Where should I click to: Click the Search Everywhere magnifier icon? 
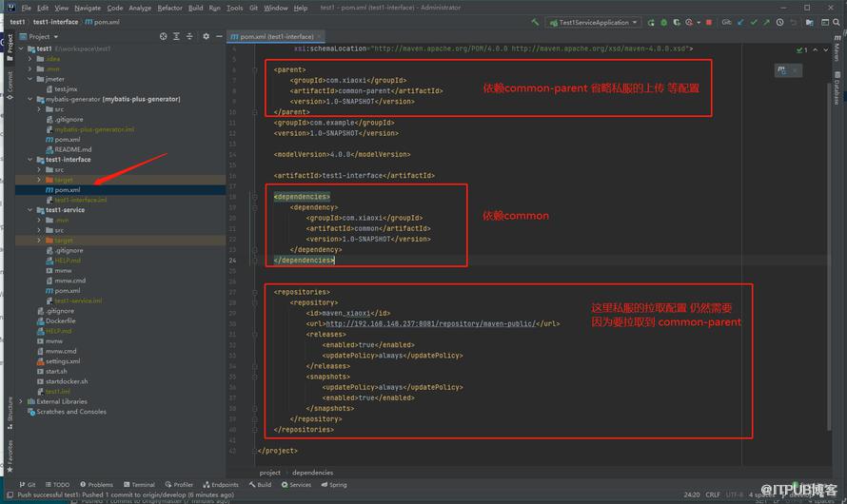point(837,23)
